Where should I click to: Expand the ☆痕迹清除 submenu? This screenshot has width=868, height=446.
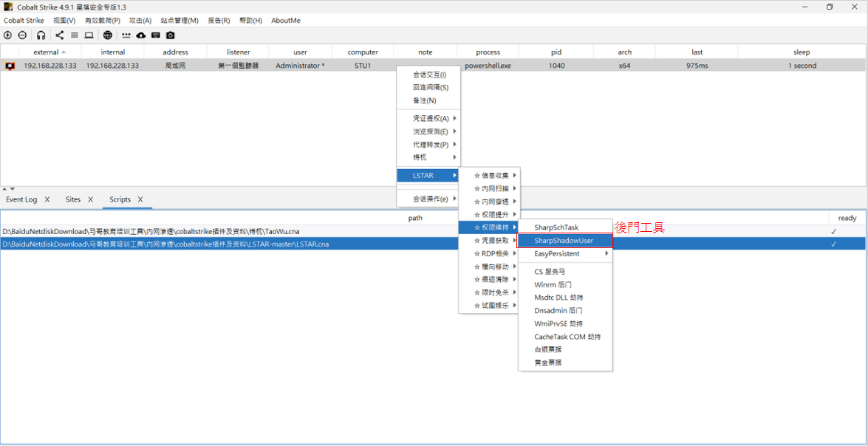(489, 279)
